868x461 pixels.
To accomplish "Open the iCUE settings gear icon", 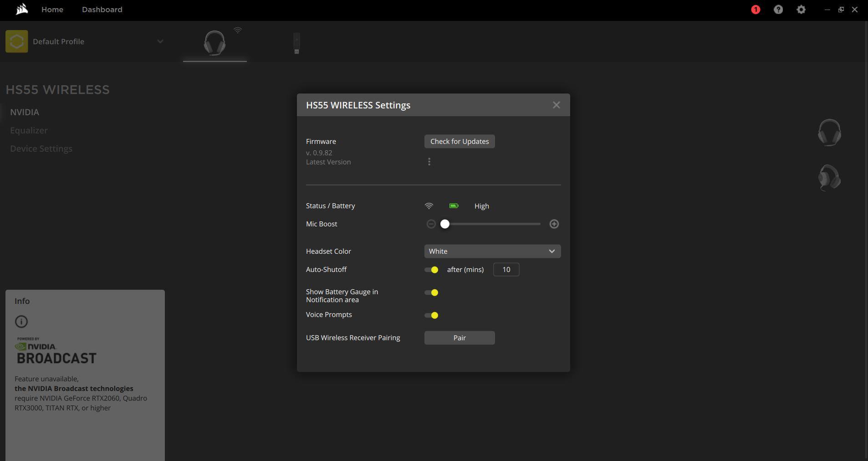I will pos(801,10).
